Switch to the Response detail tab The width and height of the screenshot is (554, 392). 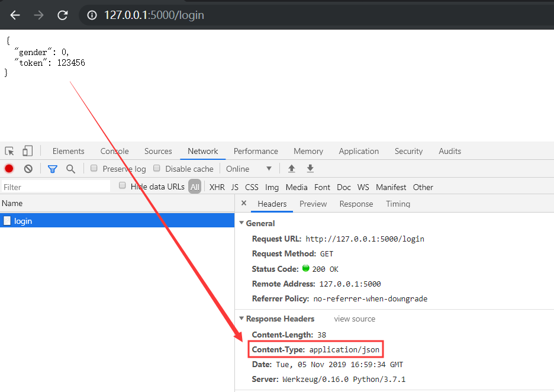click(356, 204)
